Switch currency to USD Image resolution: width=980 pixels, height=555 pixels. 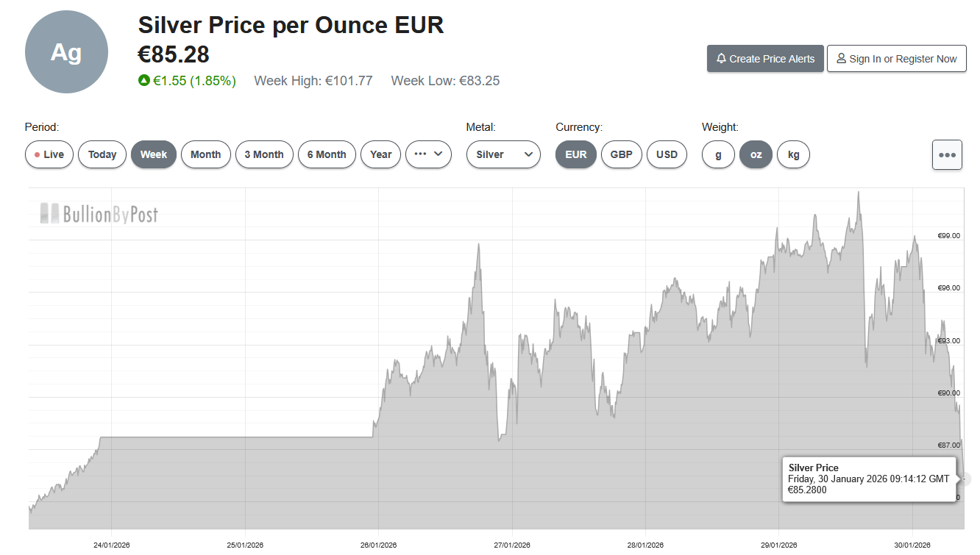coord(667,154)
